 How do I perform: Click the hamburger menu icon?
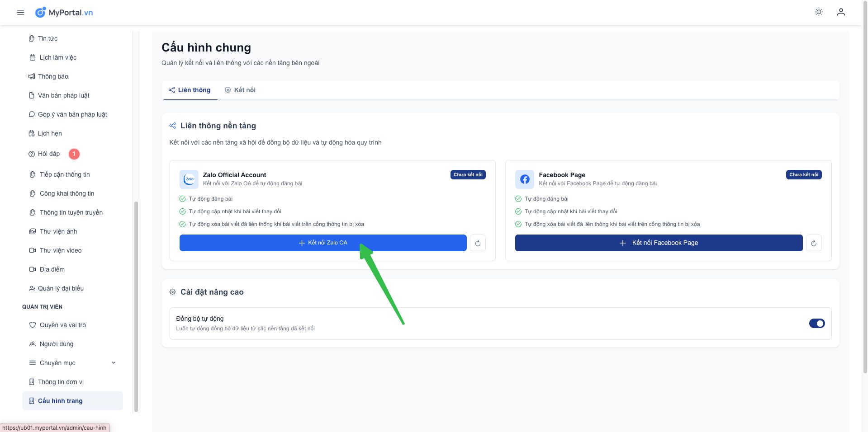[x=20, y=13]
